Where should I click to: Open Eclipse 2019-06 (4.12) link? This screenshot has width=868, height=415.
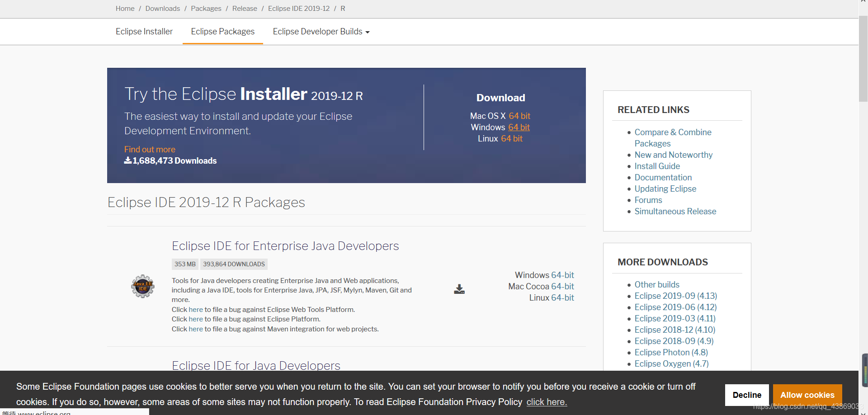[676, 307]
